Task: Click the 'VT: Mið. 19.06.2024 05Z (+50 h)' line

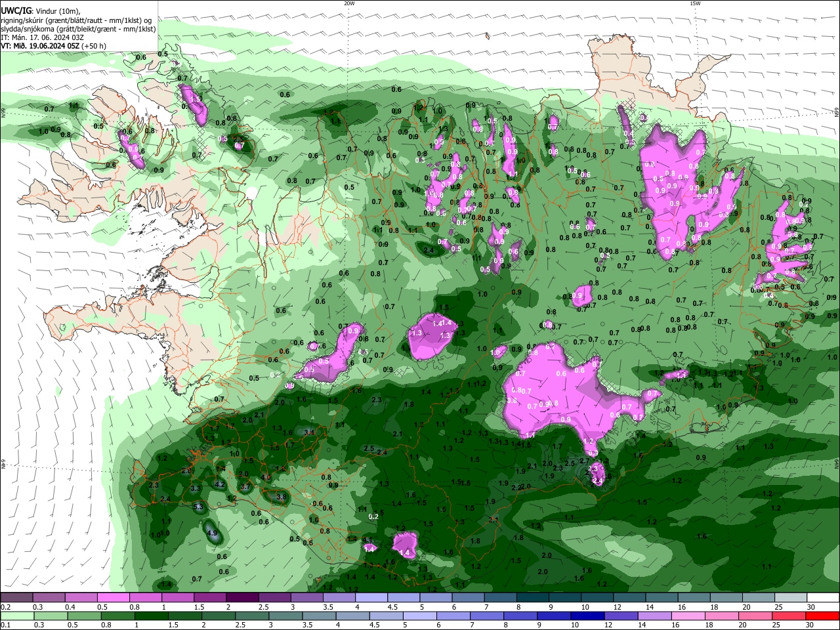Action: [52, 46]
